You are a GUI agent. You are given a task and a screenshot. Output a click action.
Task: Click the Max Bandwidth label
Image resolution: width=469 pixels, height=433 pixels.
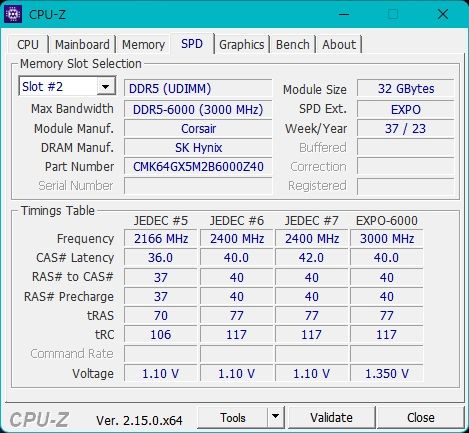[x=72, y=109]
